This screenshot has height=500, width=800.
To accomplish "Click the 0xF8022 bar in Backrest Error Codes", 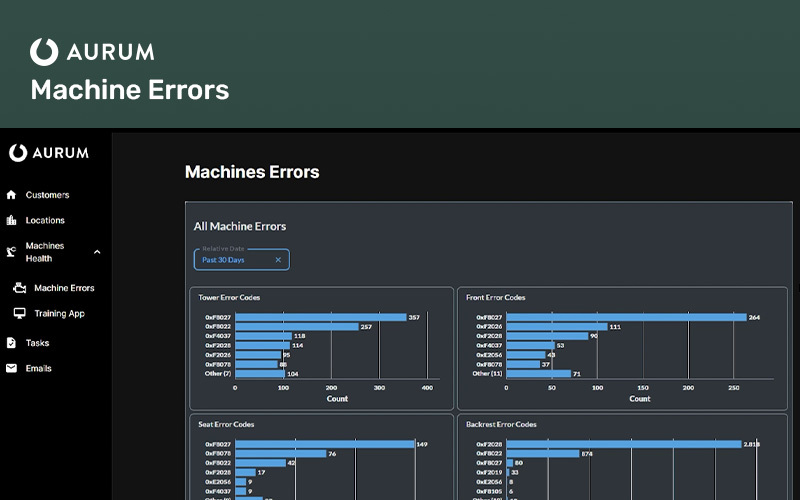I will pyautogui.click(x=543, y=454).
